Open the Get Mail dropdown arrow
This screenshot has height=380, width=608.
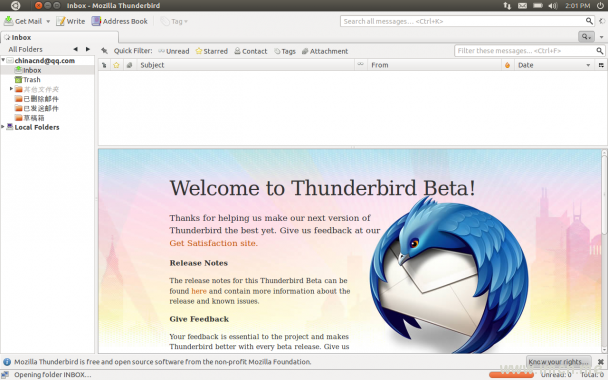click(48, 21)
